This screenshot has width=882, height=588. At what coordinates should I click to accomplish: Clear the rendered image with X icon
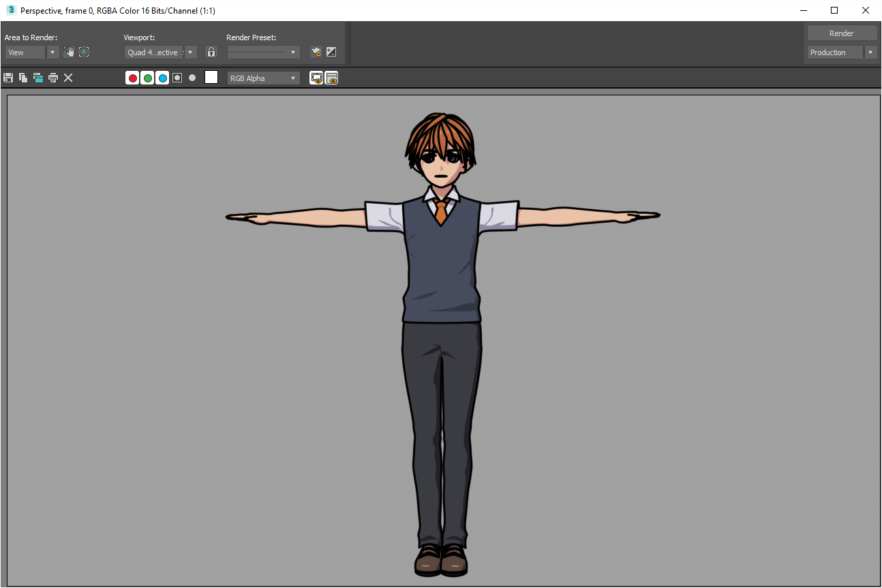(x=68, y=78)
